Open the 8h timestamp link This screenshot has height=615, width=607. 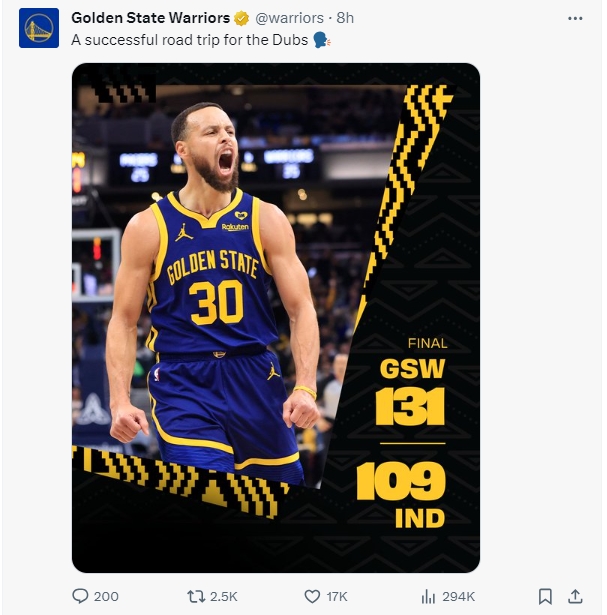coord(345,19)
